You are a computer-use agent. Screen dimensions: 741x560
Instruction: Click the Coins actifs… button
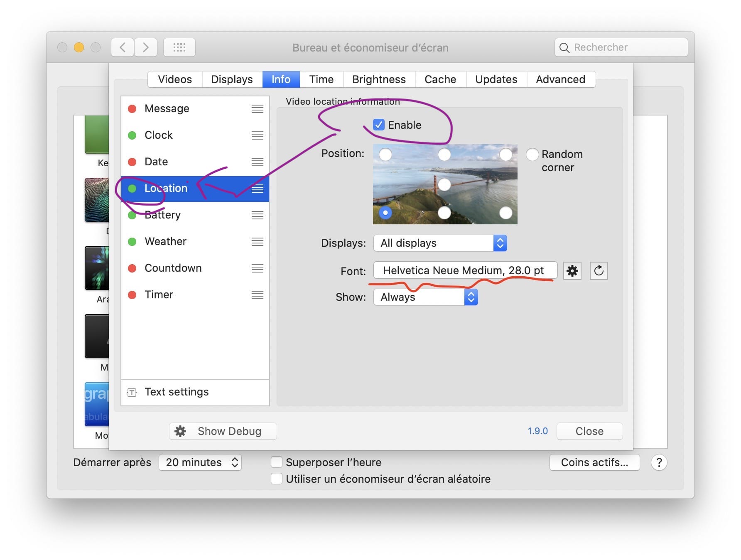(x=594, y=462)
